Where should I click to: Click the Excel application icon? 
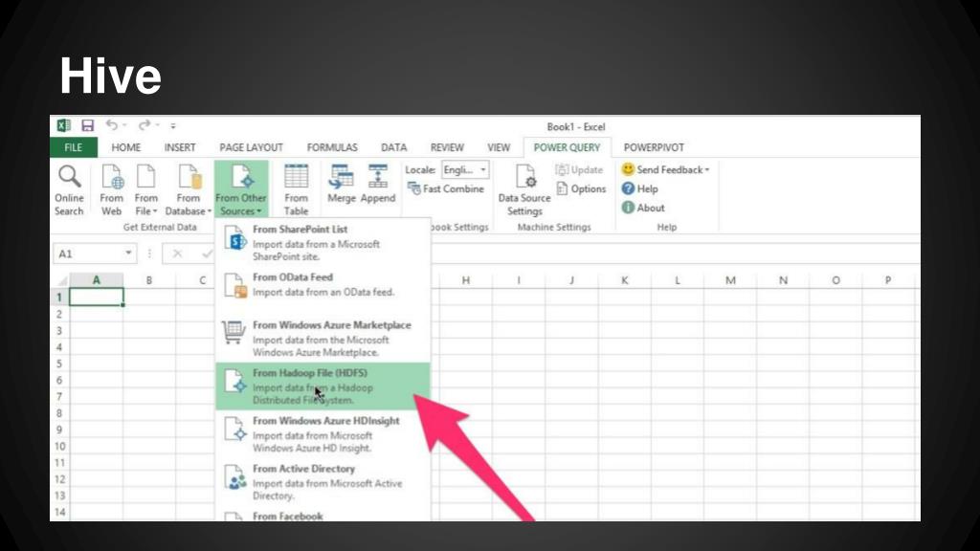[64, 125]
